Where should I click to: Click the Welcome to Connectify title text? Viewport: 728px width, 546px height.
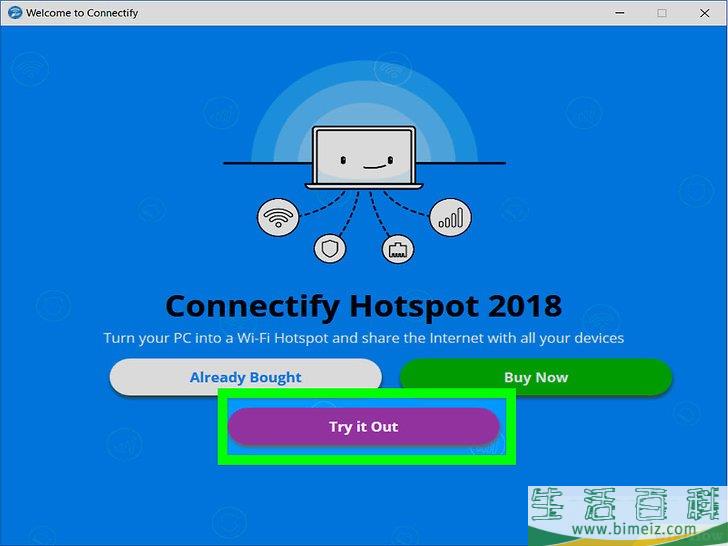[82, 13]
